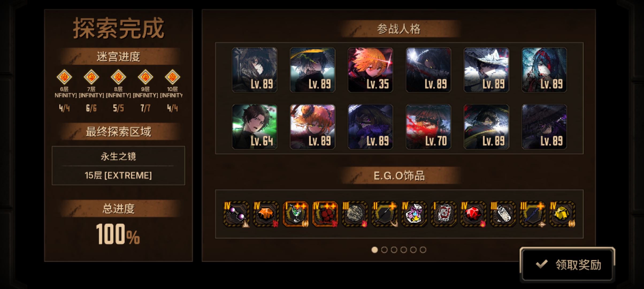Image resolution: width=644 pixels, height=289 pixels.
Task: Open the Lv. 64 green-background identity portrait
Action: [x=254, y=127]
